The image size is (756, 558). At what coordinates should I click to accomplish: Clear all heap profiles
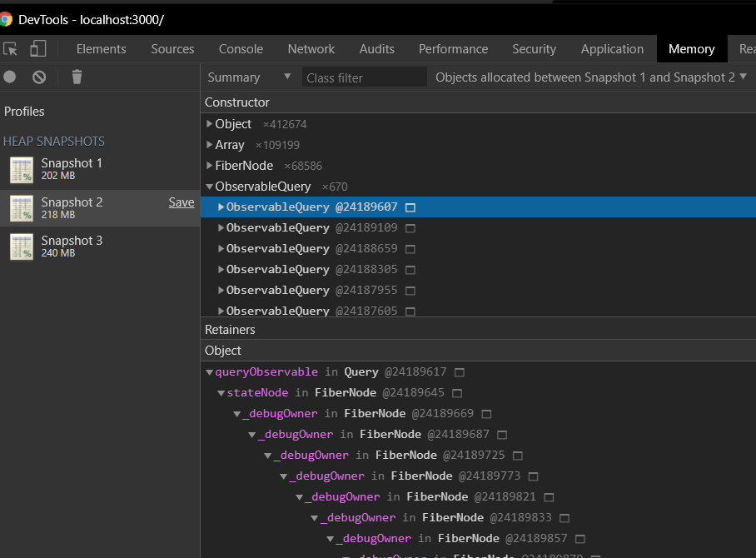(38, 77)
